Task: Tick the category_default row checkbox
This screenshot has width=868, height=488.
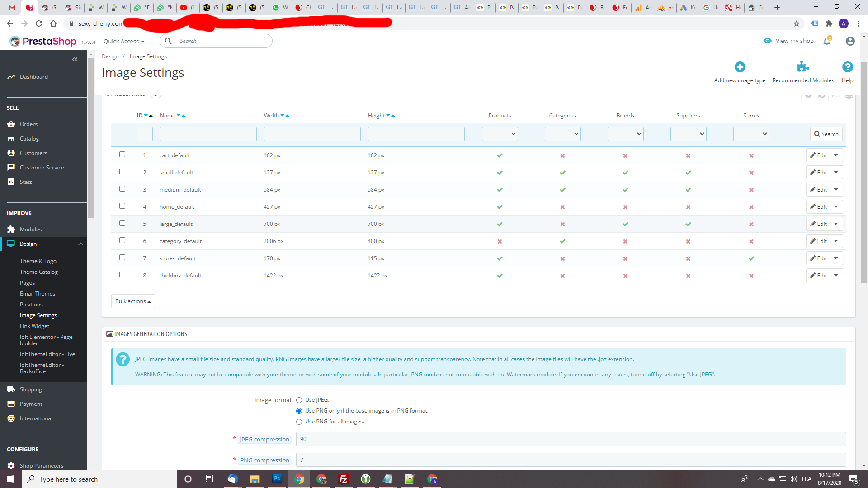Action: point(122,240)
